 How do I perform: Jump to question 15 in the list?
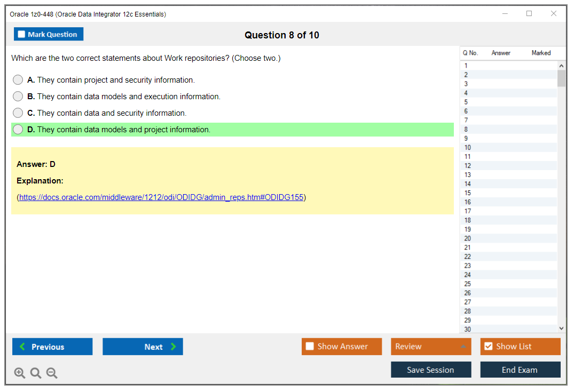[x=468, y=193]
